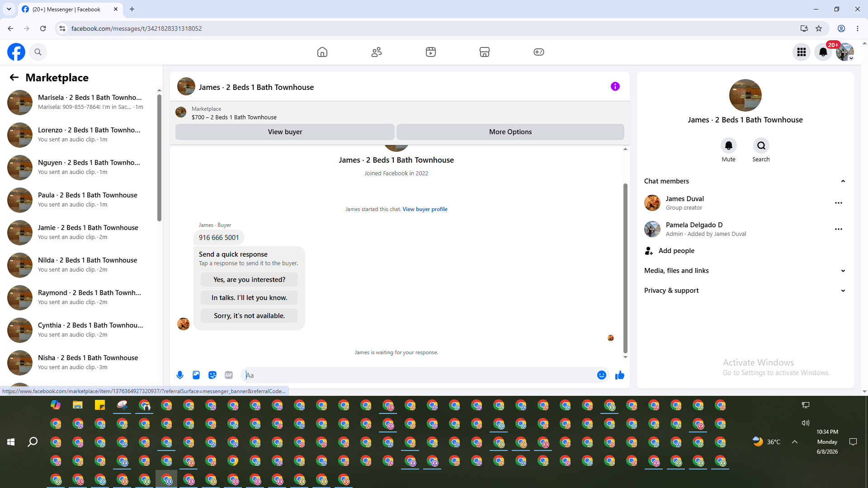The height and width of the screenshot is (488, 868).
Task: Bookmark this page with star icon
Action: [x=819, y=28]
